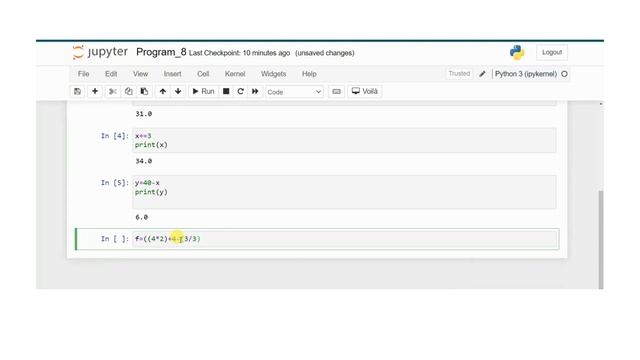The height and width of the screenshot is (360, 640).
Task: Click the 34.0 output value
Action: pos(144,161)
